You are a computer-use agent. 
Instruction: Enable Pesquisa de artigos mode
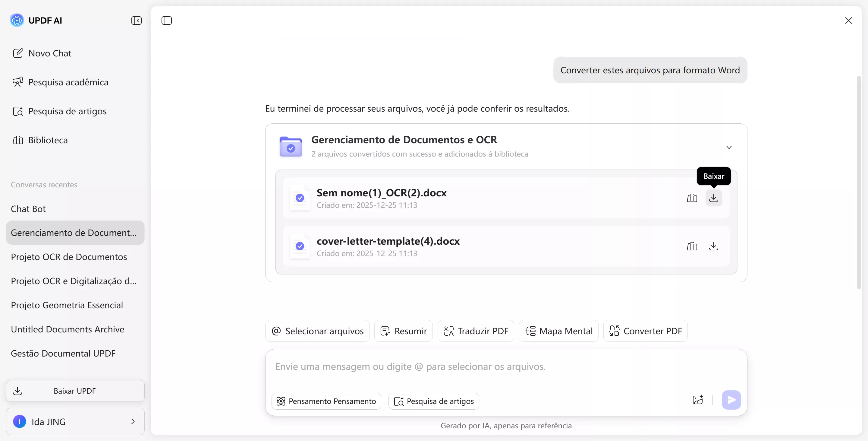tap(434, 401)
